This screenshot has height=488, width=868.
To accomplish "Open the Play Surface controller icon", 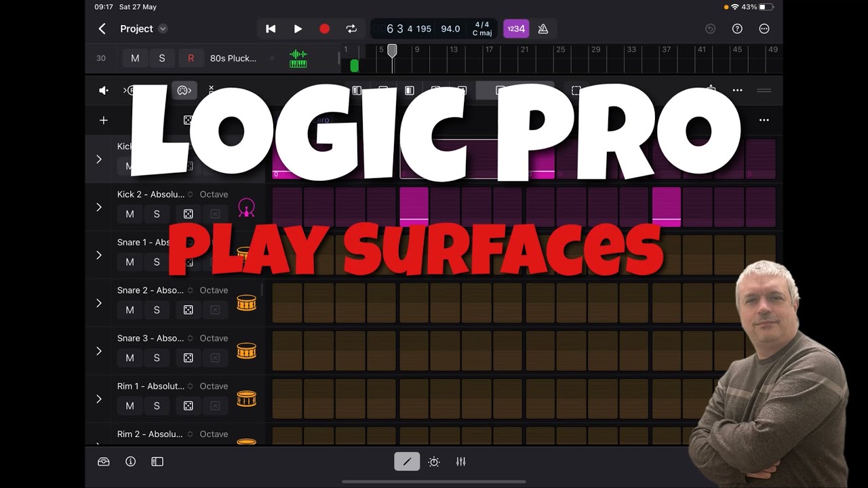I will (x=183, y=90).
